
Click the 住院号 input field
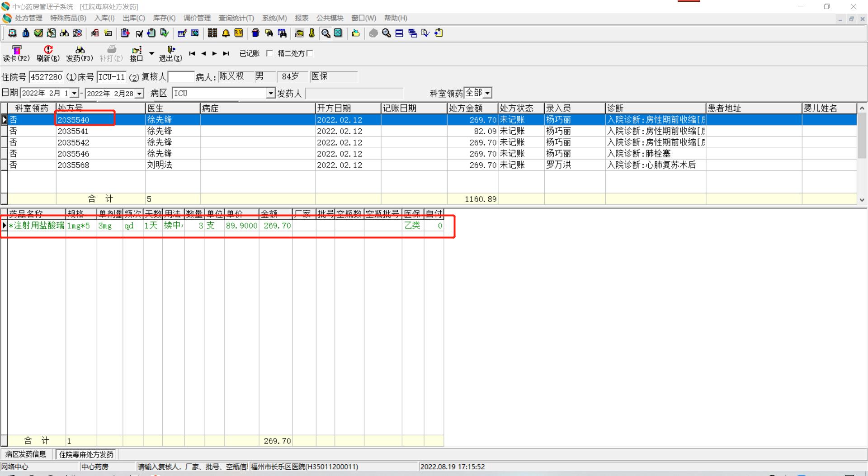coord(46,77)
